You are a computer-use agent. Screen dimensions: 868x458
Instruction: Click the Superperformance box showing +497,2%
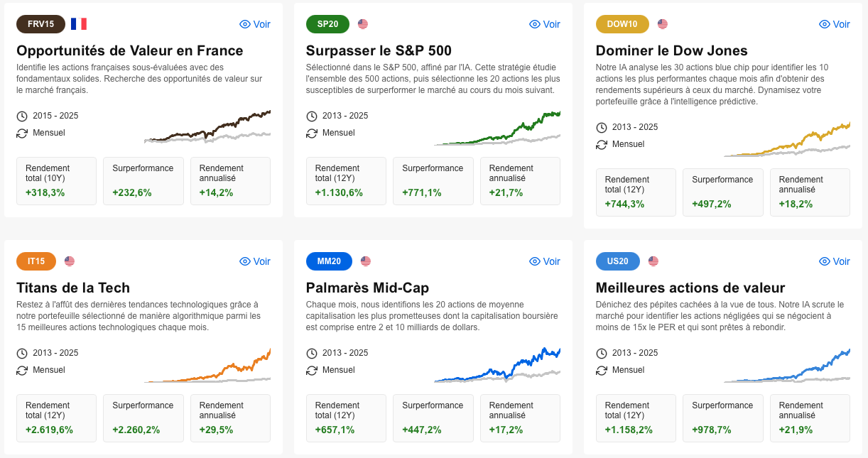722,192
